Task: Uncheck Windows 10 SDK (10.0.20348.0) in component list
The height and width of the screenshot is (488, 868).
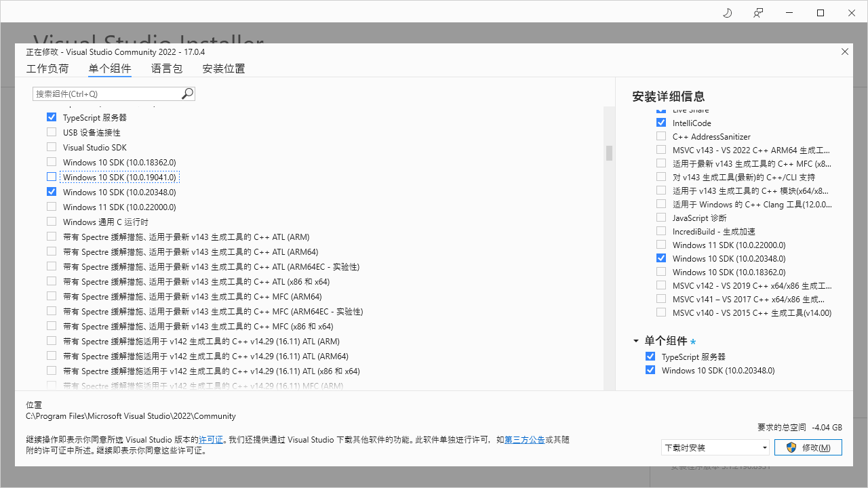Action: (52, 192)
